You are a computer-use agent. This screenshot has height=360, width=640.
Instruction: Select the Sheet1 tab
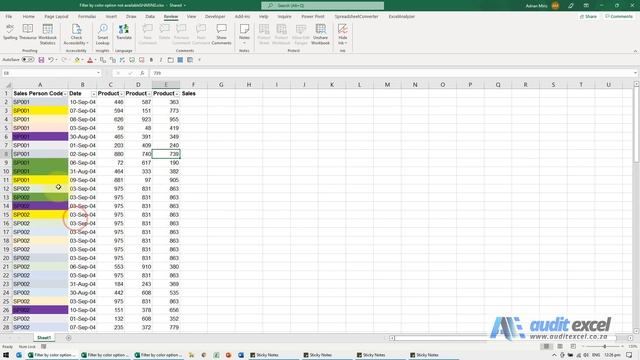point(44,338)
